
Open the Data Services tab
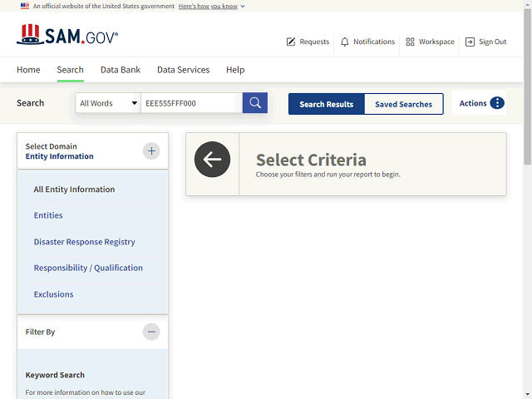183,70
